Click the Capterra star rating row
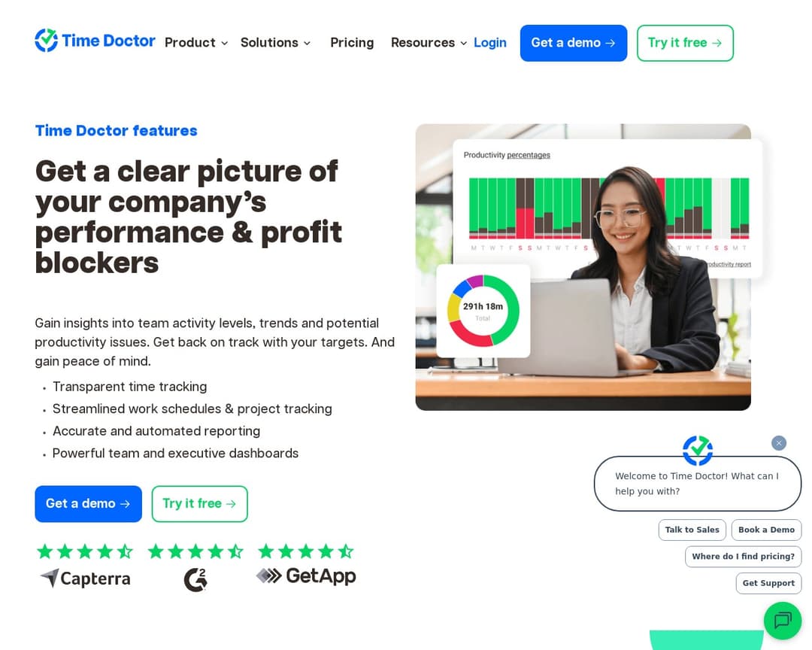 [85, 551]
